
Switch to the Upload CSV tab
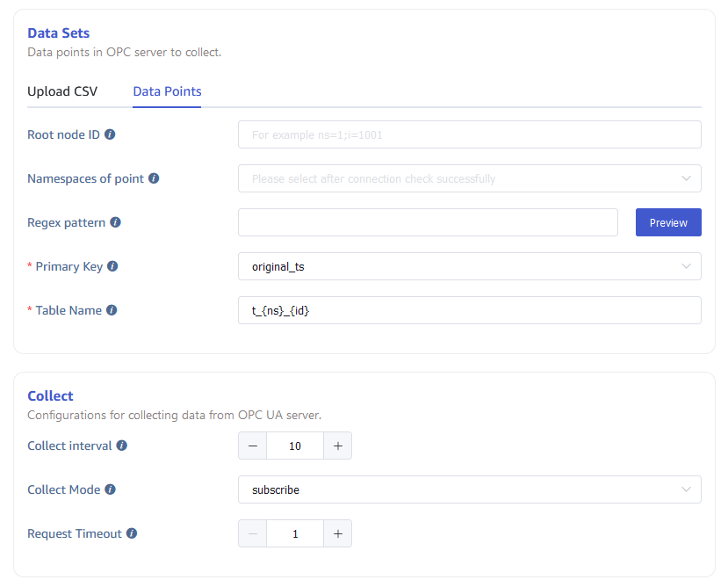click(x=62, y=91)
